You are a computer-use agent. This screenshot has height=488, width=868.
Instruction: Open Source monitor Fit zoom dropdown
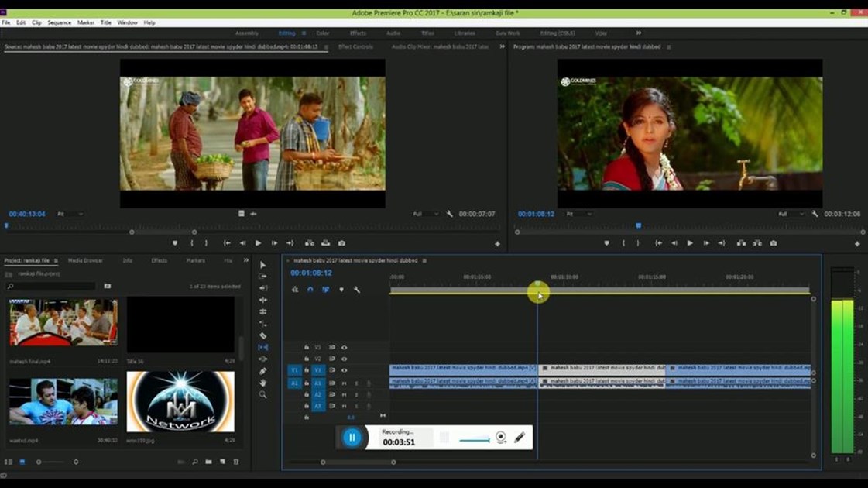coord(70,214)
